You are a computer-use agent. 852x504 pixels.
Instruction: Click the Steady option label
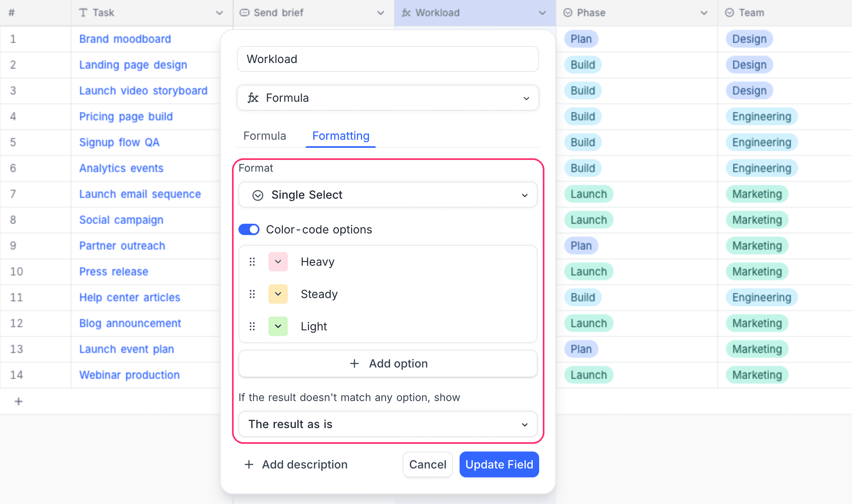click(319, 294)
